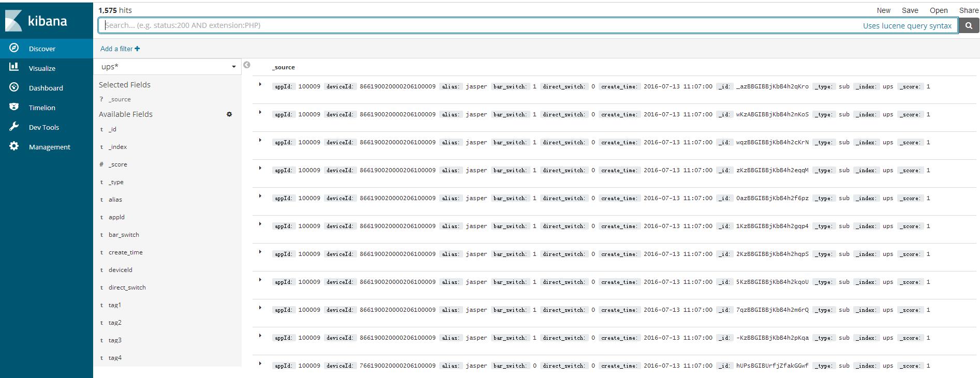Go to Management in the sidebar
The image size is (980, 378).
point(50,147)
